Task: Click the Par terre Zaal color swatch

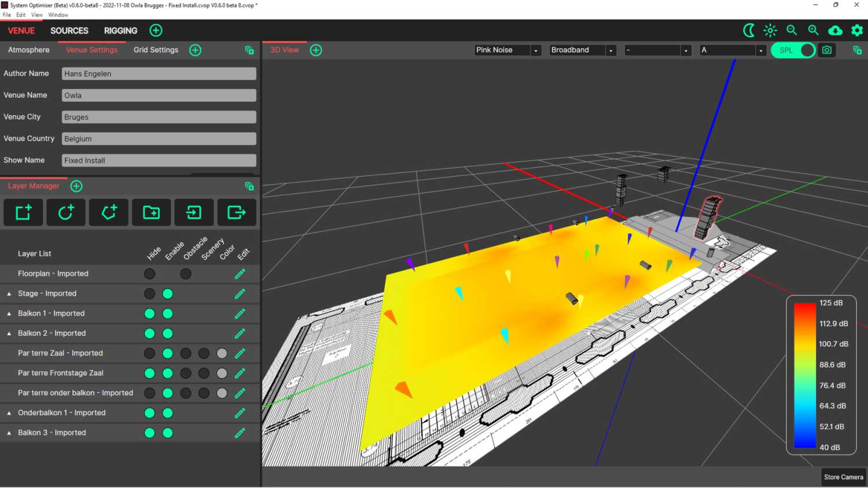Action: click(222, 353)
